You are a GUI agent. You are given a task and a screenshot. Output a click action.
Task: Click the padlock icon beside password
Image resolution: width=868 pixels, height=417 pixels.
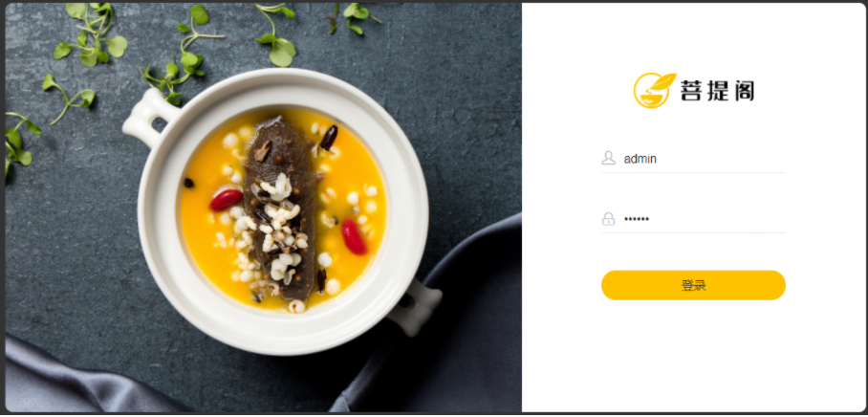coord(608,219)
